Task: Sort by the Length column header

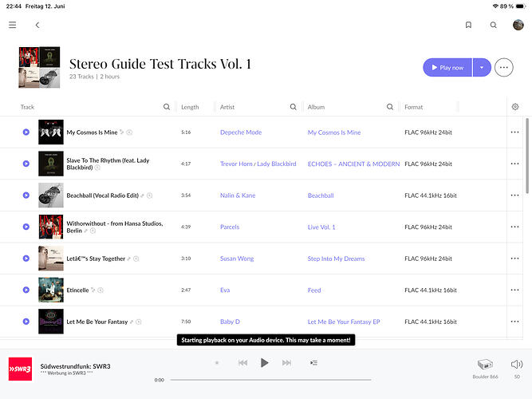Action: coord(190,107)
